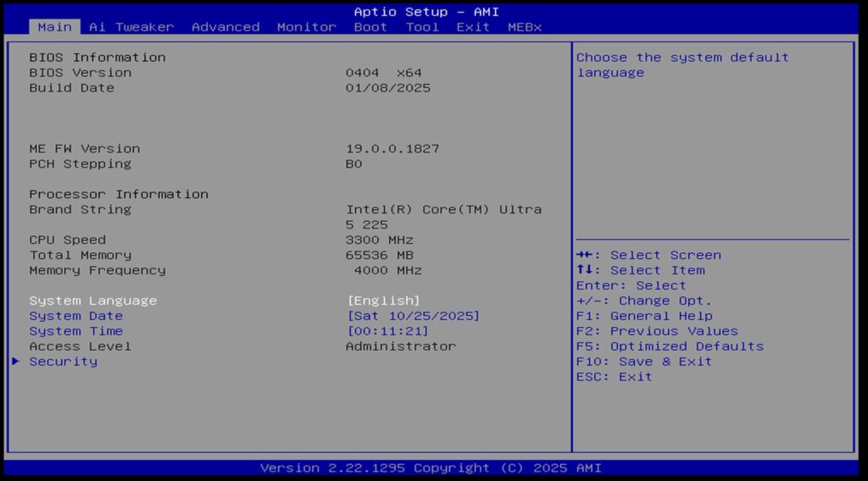Select the Main tab
The width and height of the screenshot is (868, 481).
tap(55, 27)
